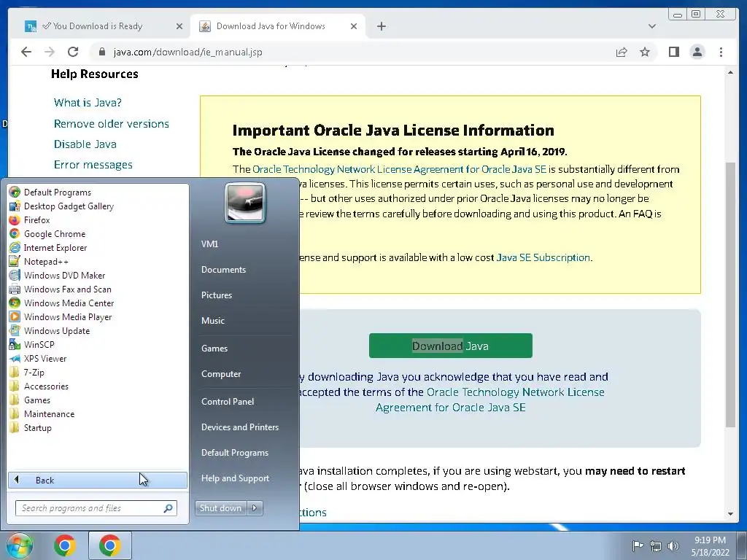The height and width of the screenshot is (560, 747).
Task: Toggle the Chrome side panel
Action: 673,52
